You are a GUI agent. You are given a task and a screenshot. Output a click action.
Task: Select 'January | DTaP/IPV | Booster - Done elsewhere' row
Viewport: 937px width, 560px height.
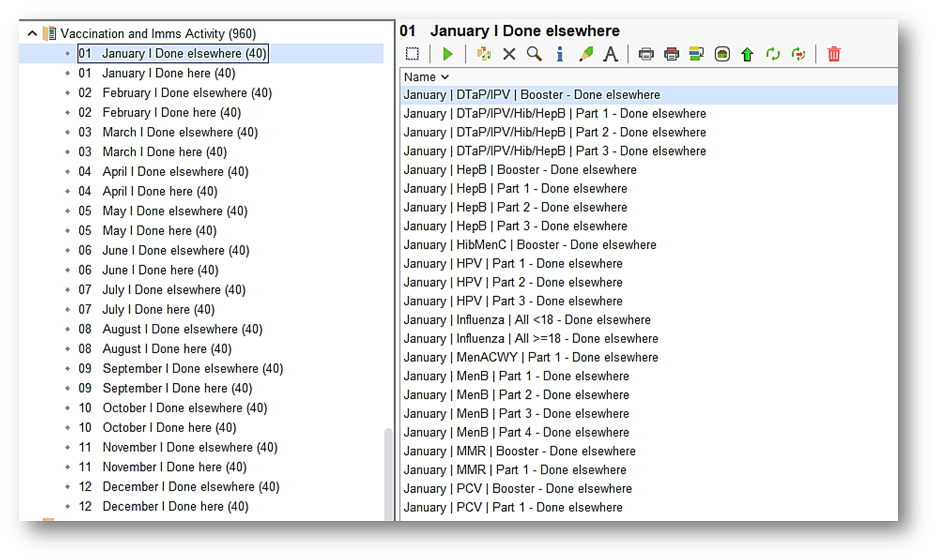pyautogui.click(x=649, y=95)
